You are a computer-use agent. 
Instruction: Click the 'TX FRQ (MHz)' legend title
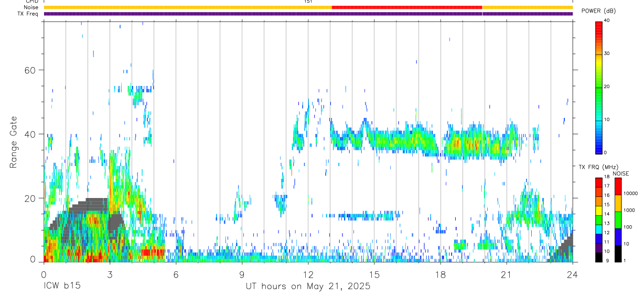click(597, 167)
